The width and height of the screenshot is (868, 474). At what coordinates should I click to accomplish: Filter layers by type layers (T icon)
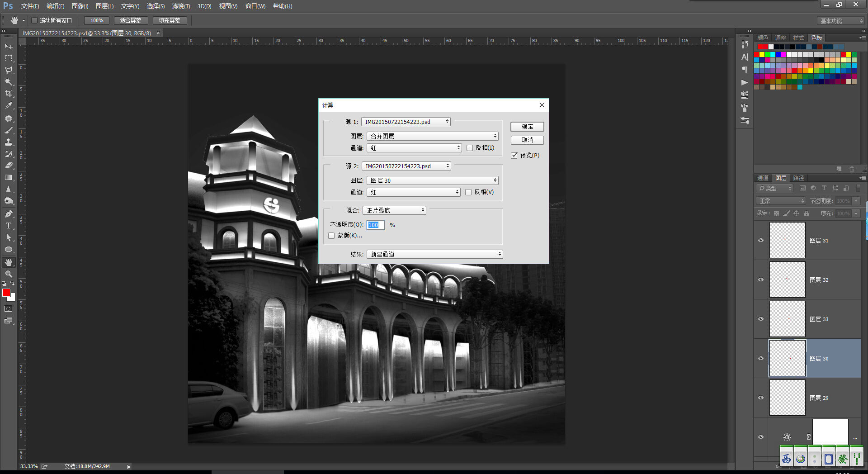pos(824,188)
